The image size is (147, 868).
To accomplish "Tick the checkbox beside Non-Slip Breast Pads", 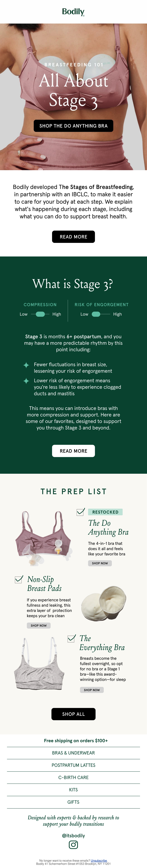I will pyautogui.click(x=19, y=579).
